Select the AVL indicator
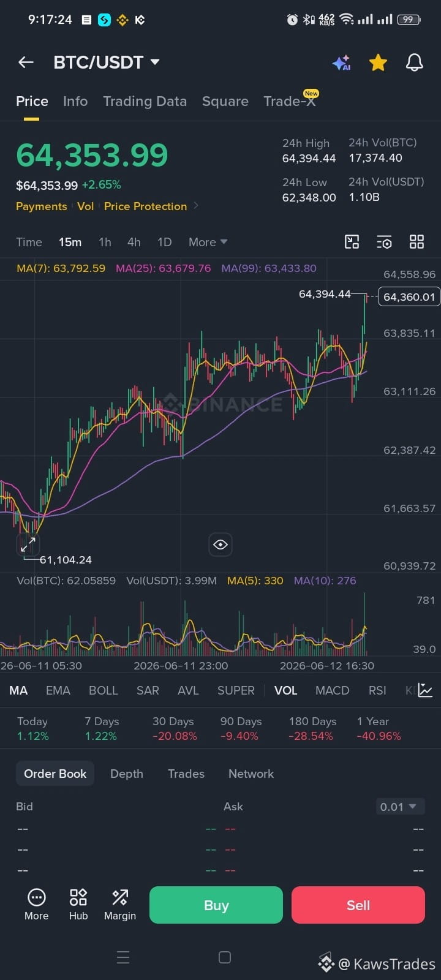This screenshot has width=441, height=980. coord(188,690)
